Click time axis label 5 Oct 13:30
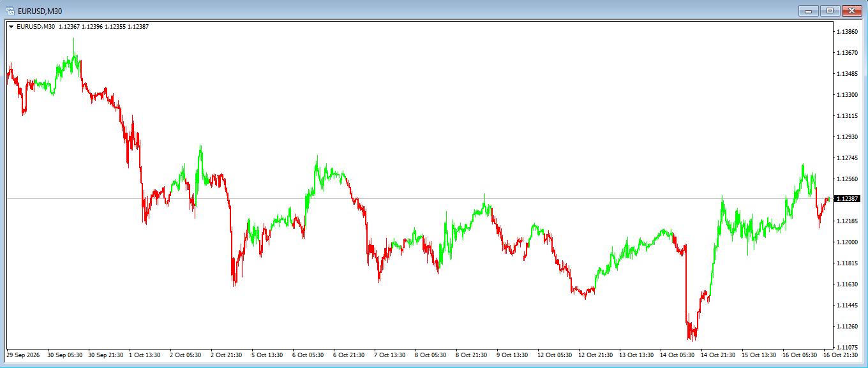Image resolution: width=868 pixels, height=368 pixels. (269, 355)
